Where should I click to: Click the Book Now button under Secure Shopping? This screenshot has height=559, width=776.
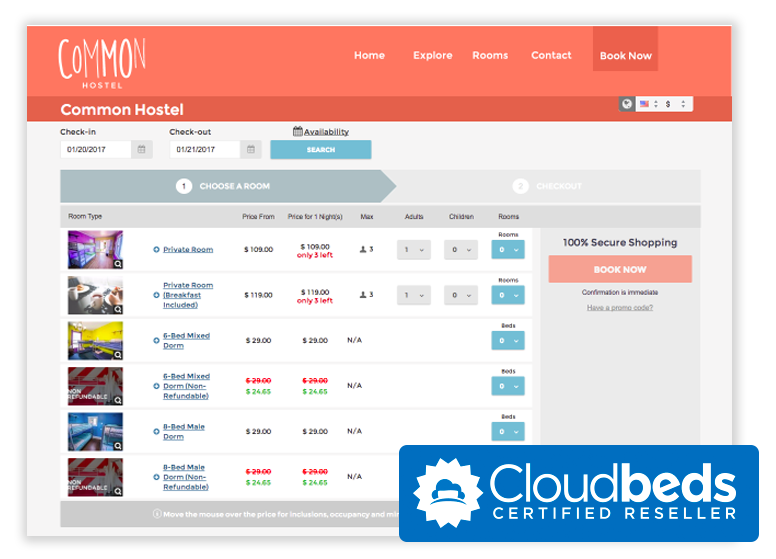pyautogui.click(x=620, y=269)
